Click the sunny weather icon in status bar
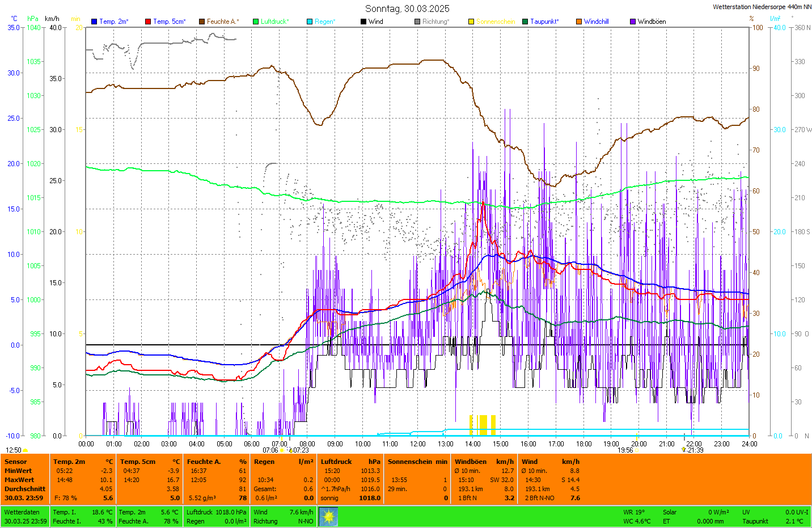This screenshot has height=528, width=812. 328,517
